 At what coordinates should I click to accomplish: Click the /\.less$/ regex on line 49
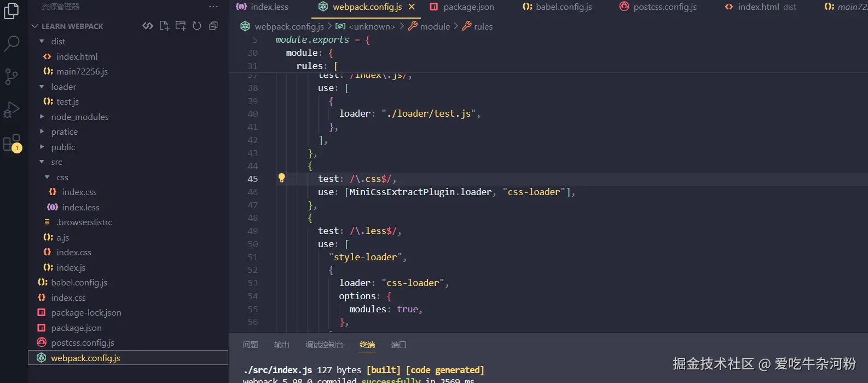coord(373,231)
